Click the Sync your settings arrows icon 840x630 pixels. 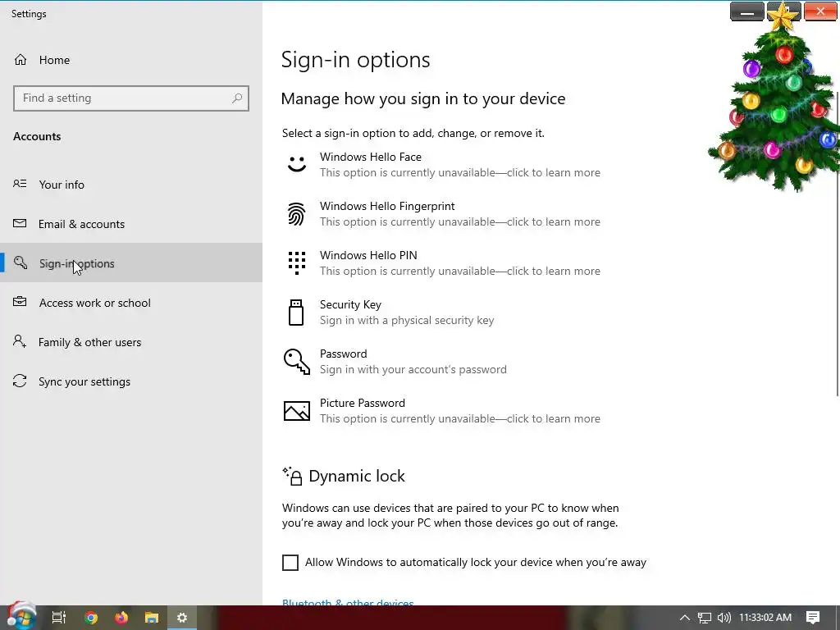(20, 381)
